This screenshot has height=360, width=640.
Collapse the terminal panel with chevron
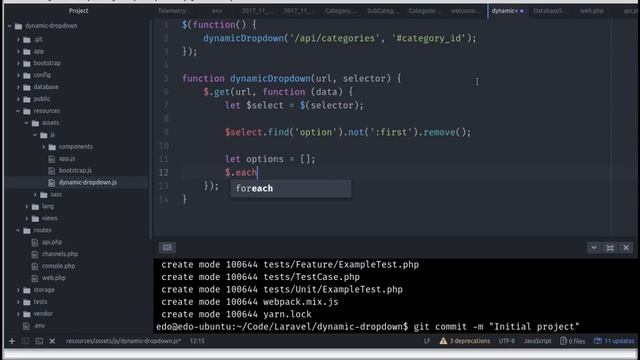click(x=594, y=247)
